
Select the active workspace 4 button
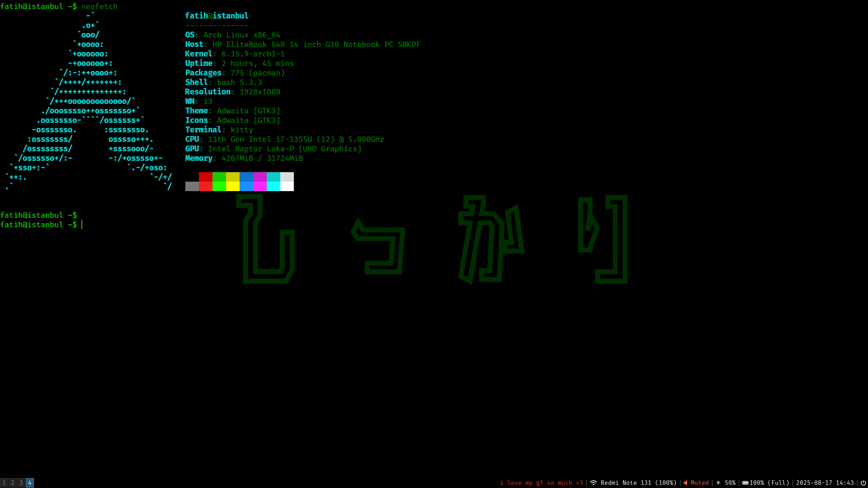(30, 483)
